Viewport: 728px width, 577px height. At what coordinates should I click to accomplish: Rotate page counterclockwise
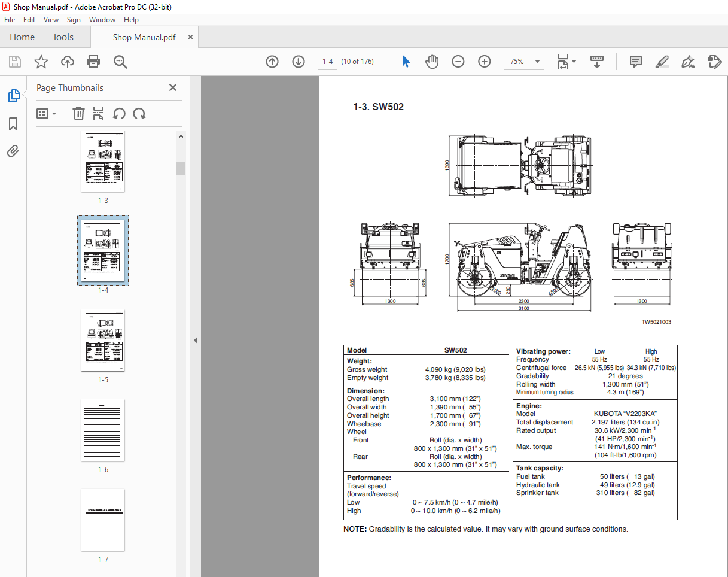(119, 113)
